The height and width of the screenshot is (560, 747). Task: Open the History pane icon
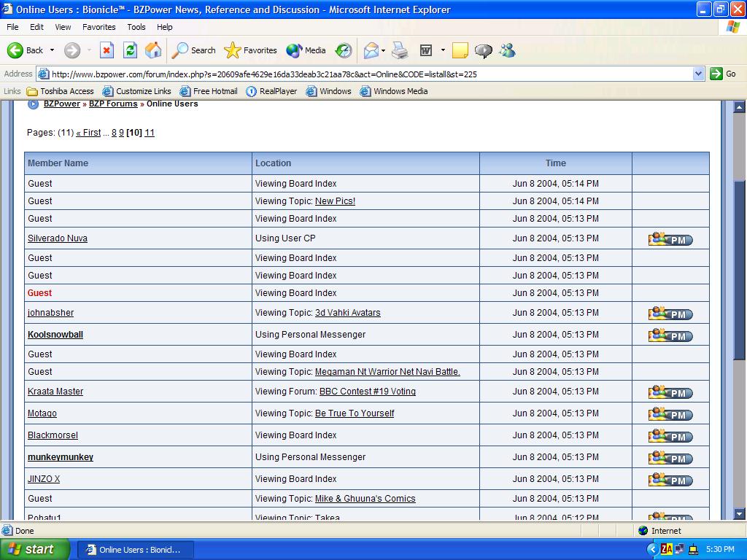pyautogui.click(x=344, y=50)
